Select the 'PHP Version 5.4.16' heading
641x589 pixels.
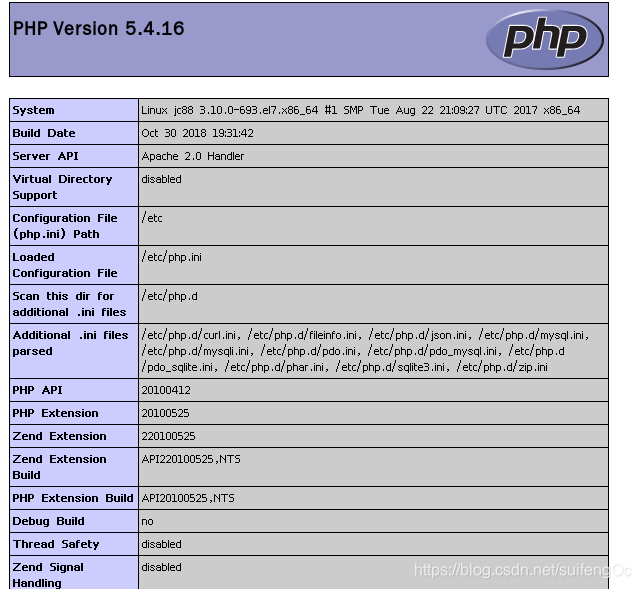pyautogui.click(x=99, y=29)
